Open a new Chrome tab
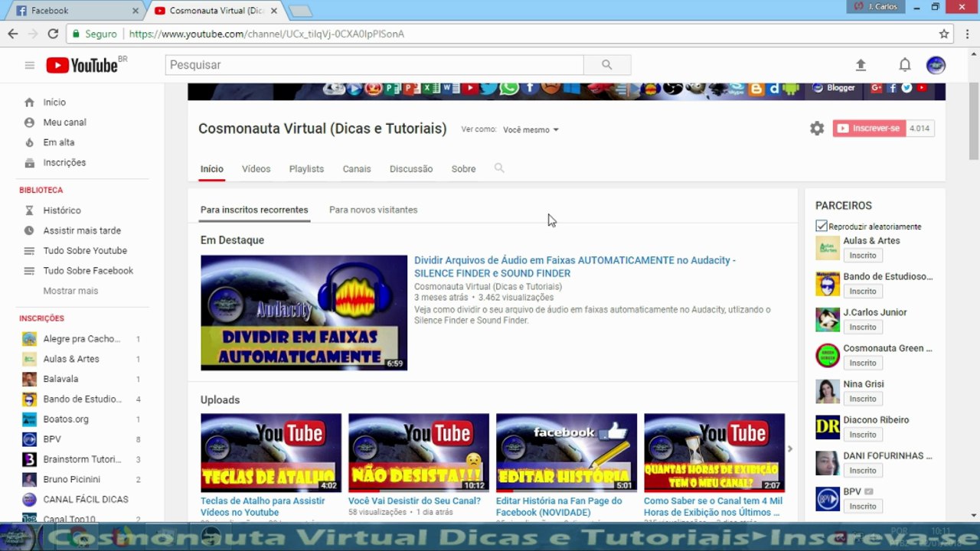The height and width of the screenshot is (551, 980). click(300, 11)
